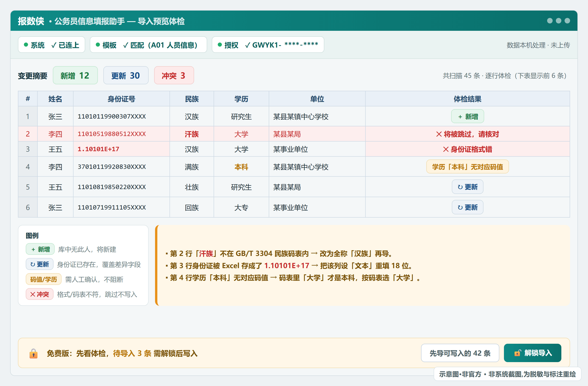Click 回族 cell in row 6
588x386 pixels.
click(192, 207)
